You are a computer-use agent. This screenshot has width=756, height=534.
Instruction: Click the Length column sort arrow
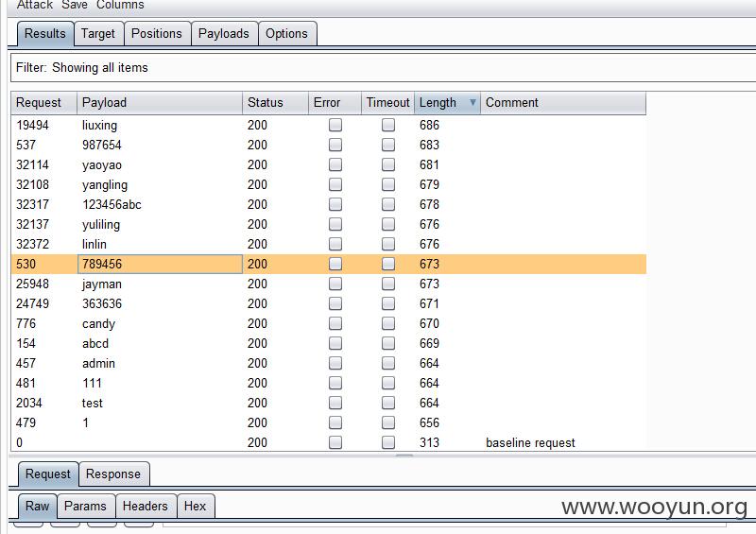coord(472,102)
